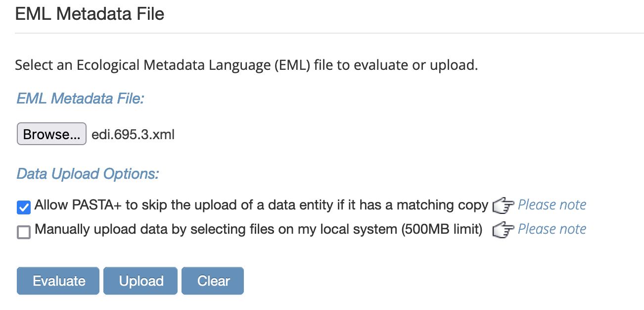Screen dimensions: 644x310
Task: Enable the Manually upload data checkbox
Action: 24,232
